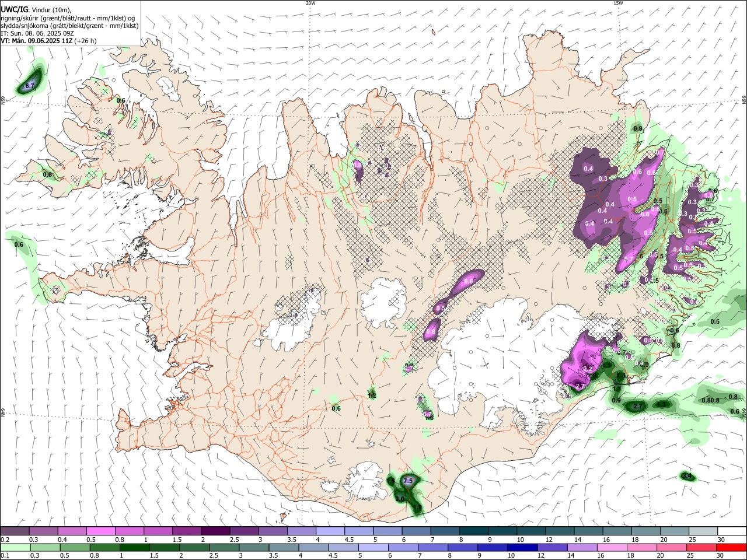
Task: Click the 6.7 precipitation value offshore northwest
Action: pos(29,86)
